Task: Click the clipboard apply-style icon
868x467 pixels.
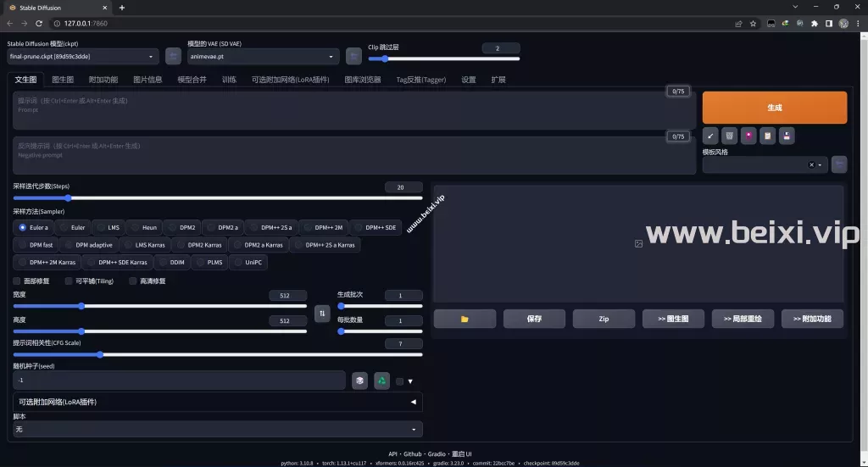Action: coord(768,136)
